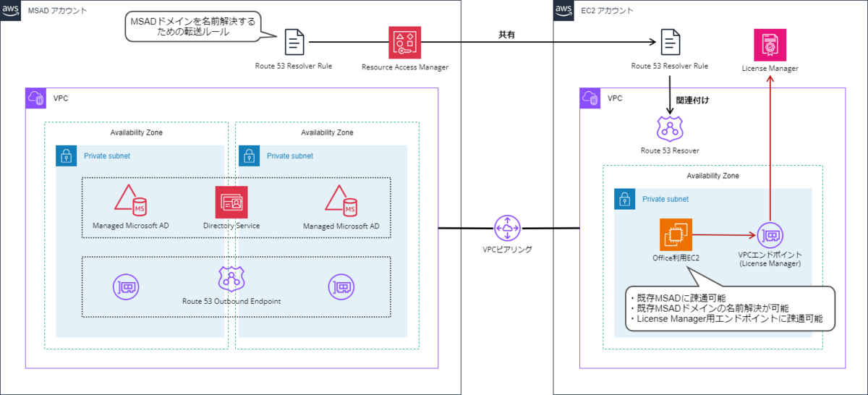This screenshot has height=395, width=868.
Task: Select the "Availability Zone" label in EC2 account
Action: (x=712, y=176)
